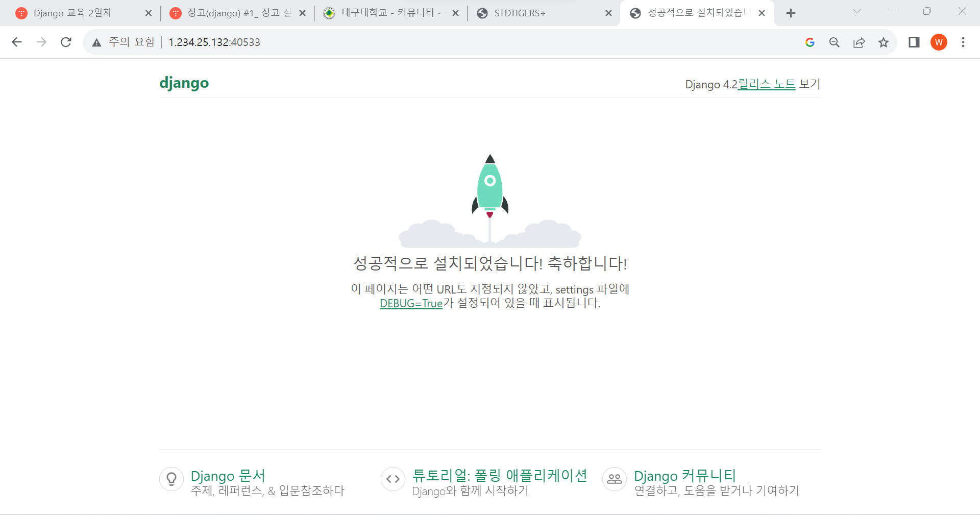This screenshot has width=980, height=515.
Task: Click the people community icon
Action: click(x=615, y=479)
